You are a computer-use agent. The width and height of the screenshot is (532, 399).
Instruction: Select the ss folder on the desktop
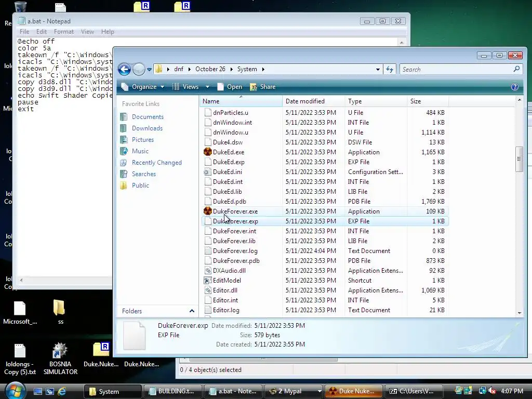[x=60, y=312]
